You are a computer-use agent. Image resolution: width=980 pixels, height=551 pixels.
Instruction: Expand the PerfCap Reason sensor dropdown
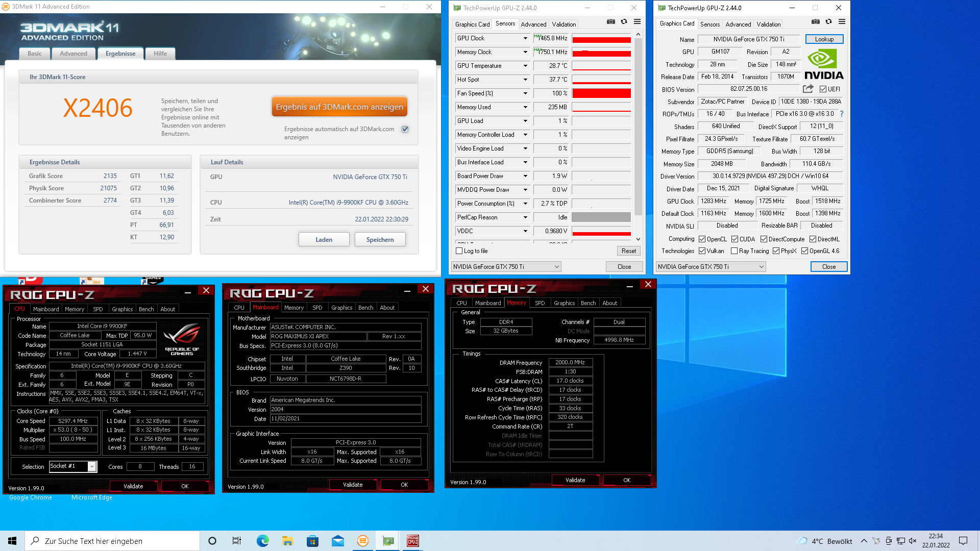coord(525,217)
